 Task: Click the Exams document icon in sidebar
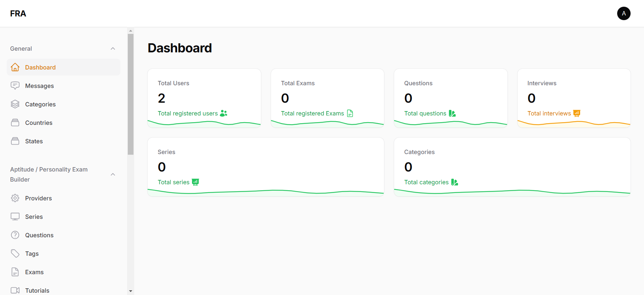click(x=15, y=272)
